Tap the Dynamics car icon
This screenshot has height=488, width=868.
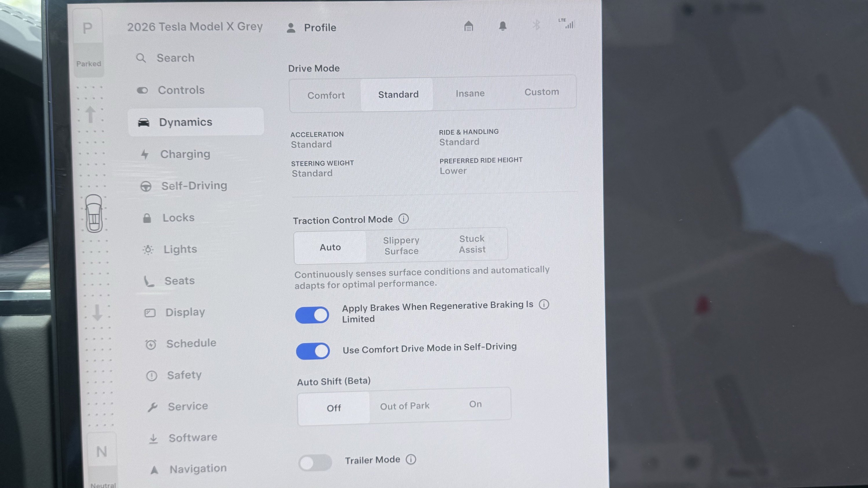[x=144, y=122]
